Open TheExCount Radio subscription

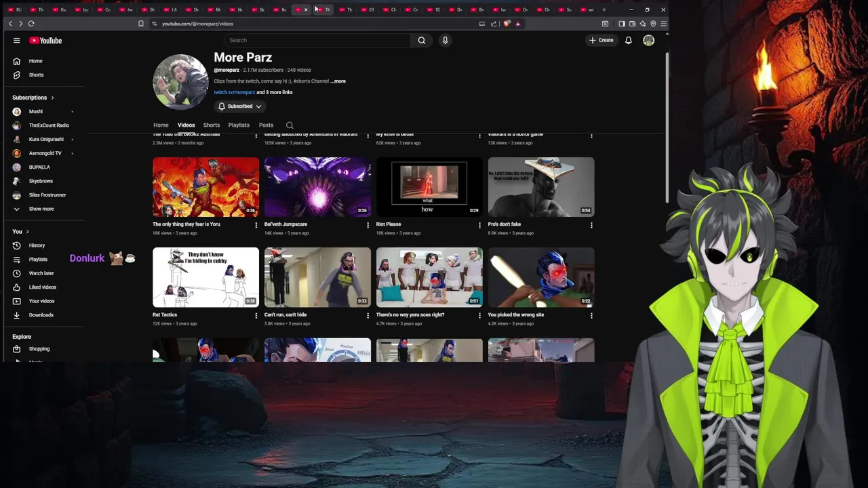pyautogui.click(x=48, y=125)
